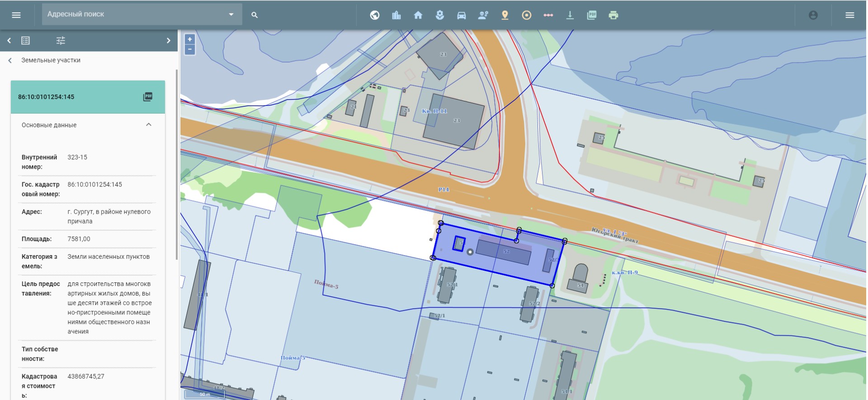Click the magnifier search icon
This screenshot has width=868, height=400.
tap(255, 15)
